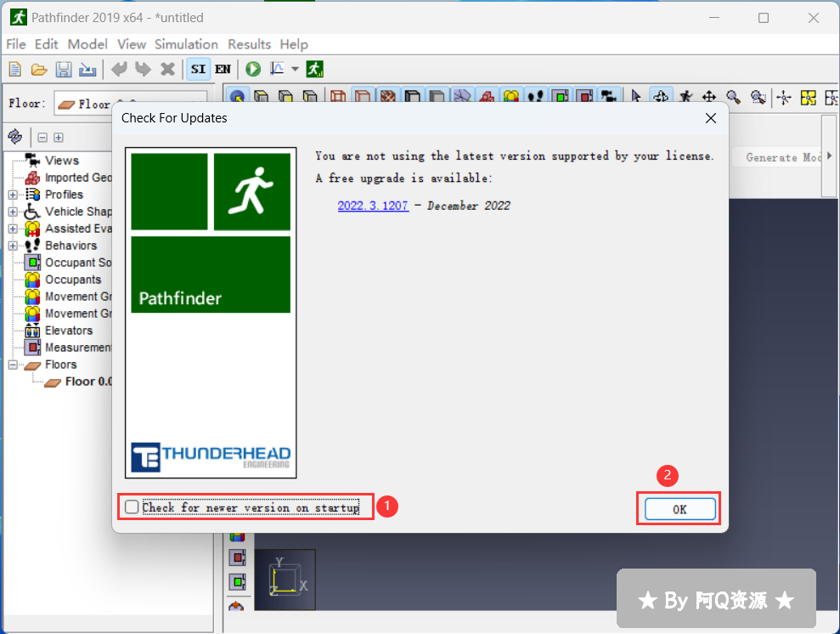840x634 pixels.
Task: Expand the Profiles tree node
Action: (x=13, y=195)
